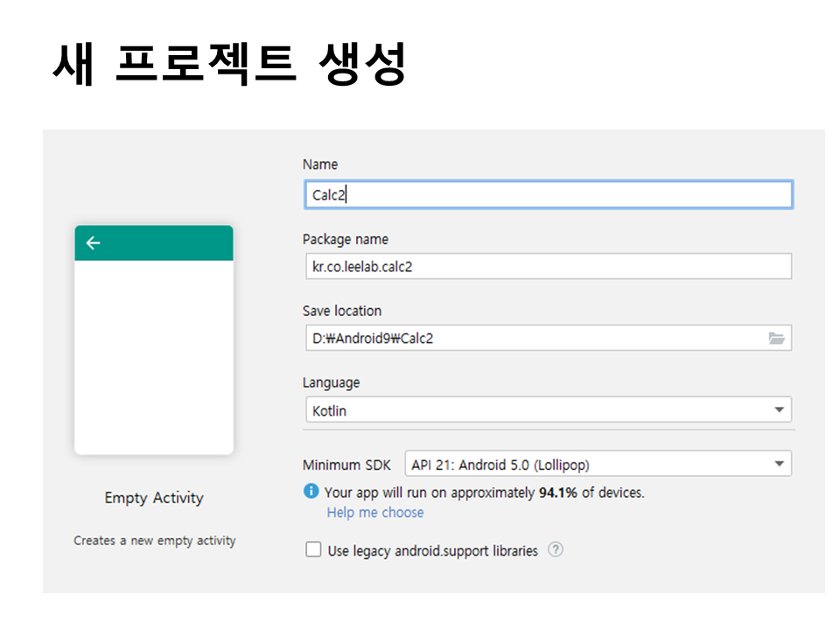Click into the Save location path field

pyautogui.click(x=534, y=339)
